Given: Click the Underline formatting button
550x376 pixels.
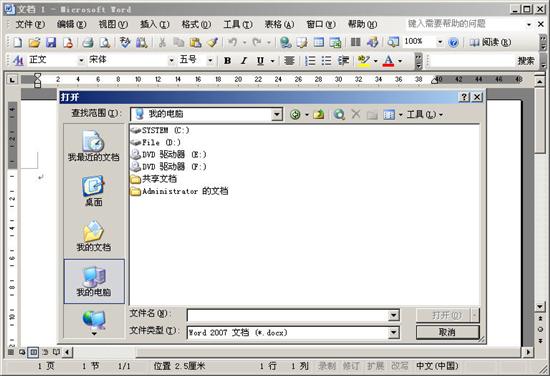Looking at the screenshot, I should [260, 61].
